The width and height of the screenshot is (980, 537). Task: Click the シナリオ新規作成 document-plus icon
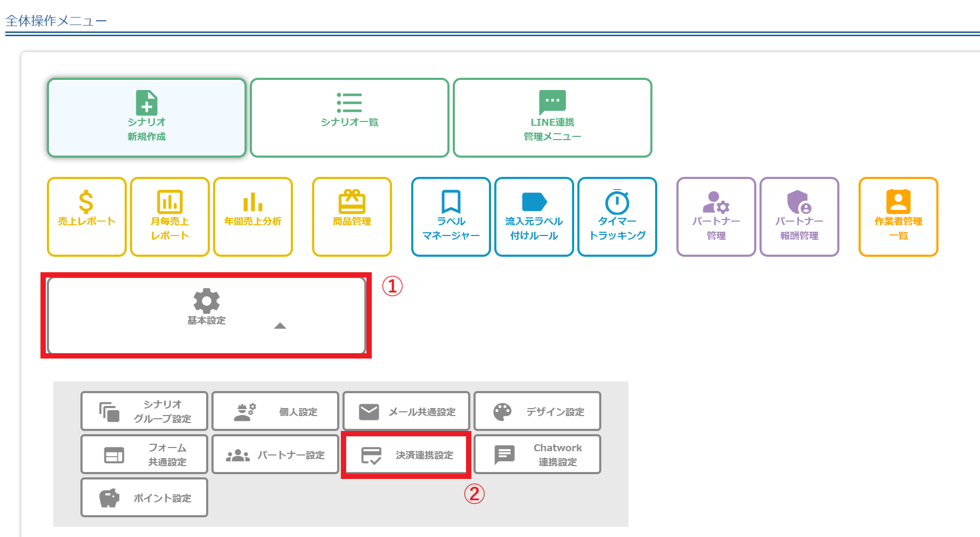(x=146, y=103)
